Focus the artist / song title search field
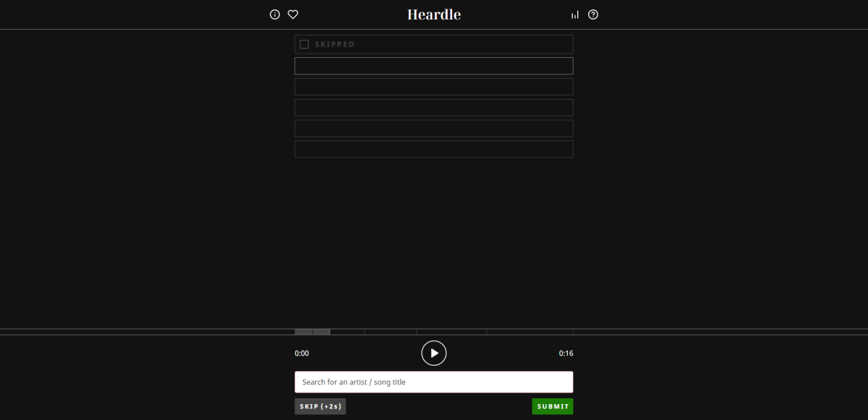Viewport: 868px width, 420px height. pyautogui.click(x=434, y=382)
